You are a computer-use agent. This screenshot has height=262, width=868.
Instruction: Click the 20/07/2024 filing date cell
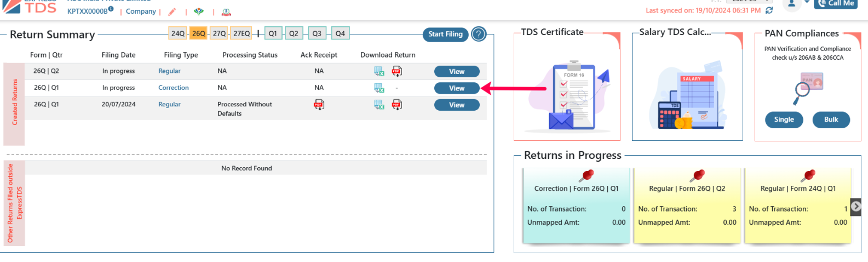pos(118,104)
